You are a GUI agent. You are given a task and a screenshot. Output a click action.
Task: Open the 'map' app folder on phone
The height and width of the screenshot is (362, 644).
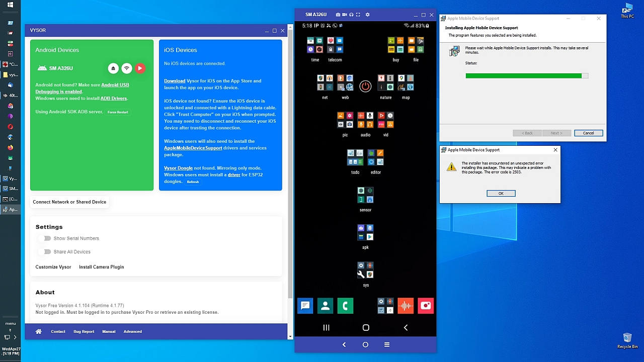click(x=406, y=86)
